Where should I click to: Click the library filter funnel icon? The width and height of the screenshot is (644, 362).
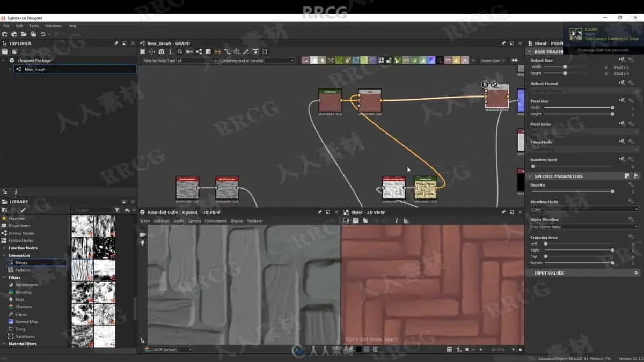click(117, 210)
